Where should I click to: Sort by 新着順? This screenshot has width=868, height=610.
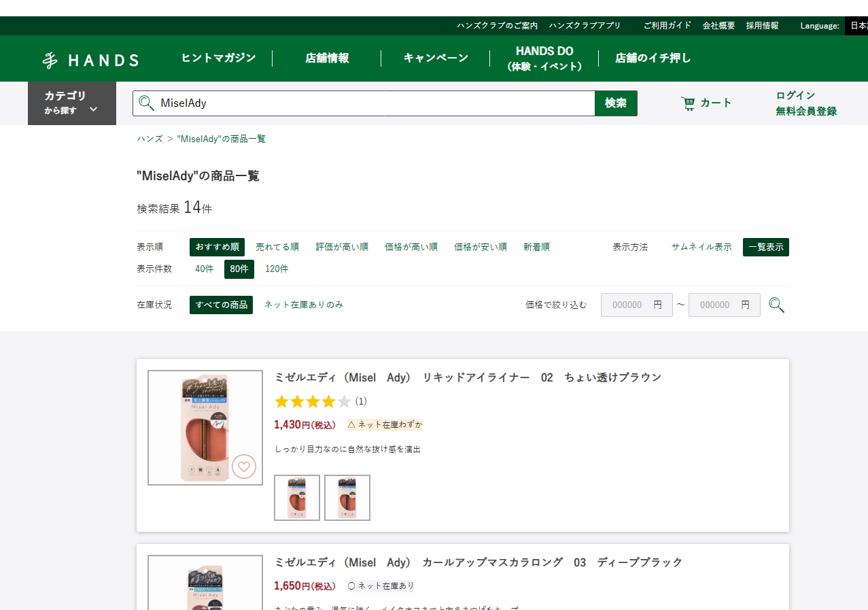(536, 247)
